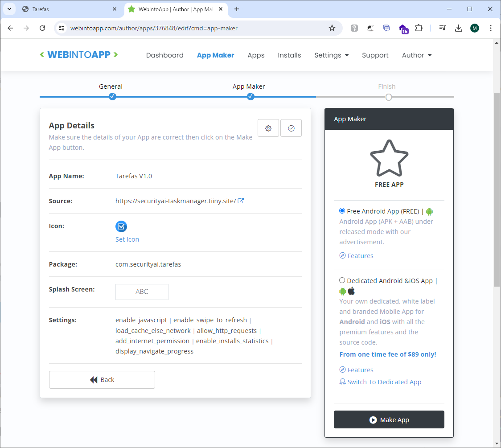Click the package name com.securityai.tarefas

(148, 264)
